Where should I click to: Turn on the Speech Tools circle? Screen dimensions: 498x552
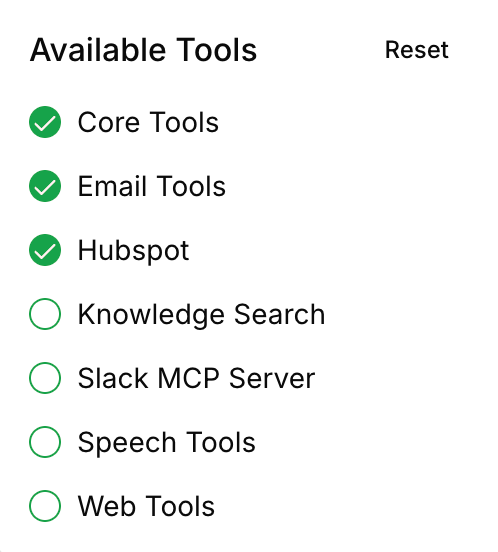45,442
